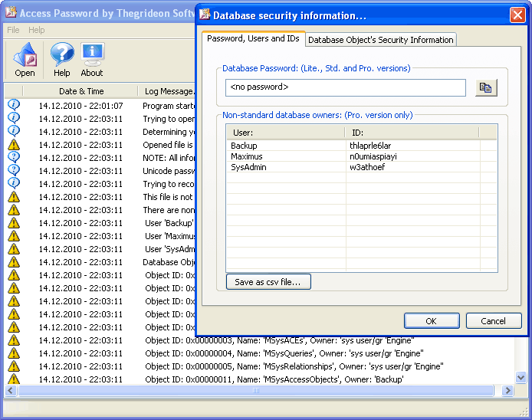Click the info icon on the 22:01:07 log row
This screenshot has height=420, width=532.
pyautogui.click(x=14, y=105)
